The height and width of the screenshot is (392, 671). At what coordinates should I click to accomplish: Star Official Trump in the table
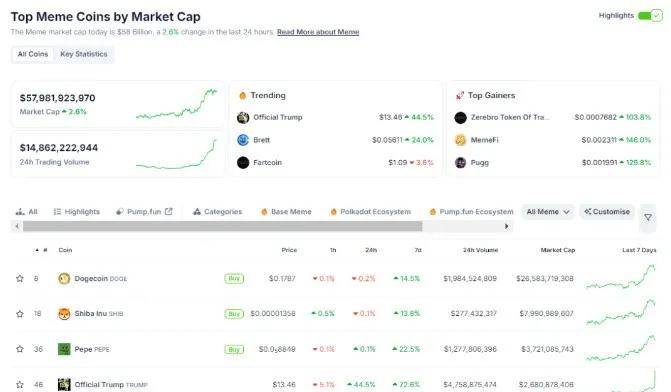20,384
